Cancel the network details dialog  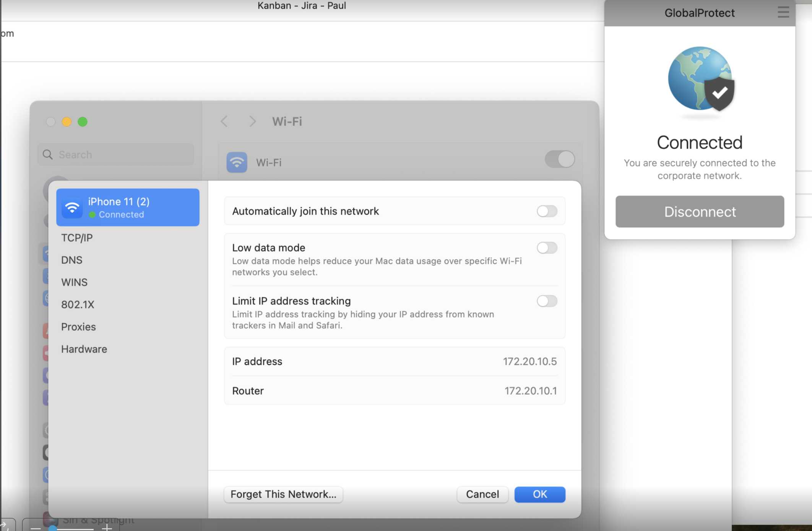482,494
